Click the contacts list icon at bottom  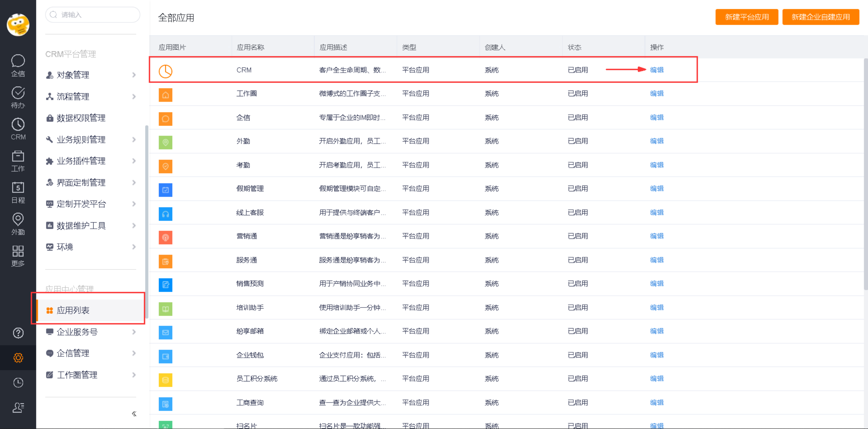18,407
